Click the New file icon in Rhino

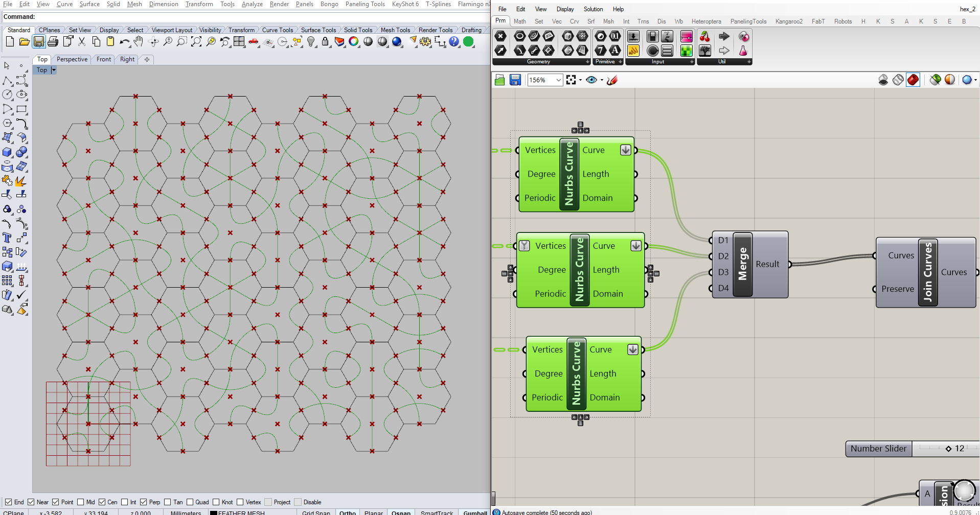[10, 42]
